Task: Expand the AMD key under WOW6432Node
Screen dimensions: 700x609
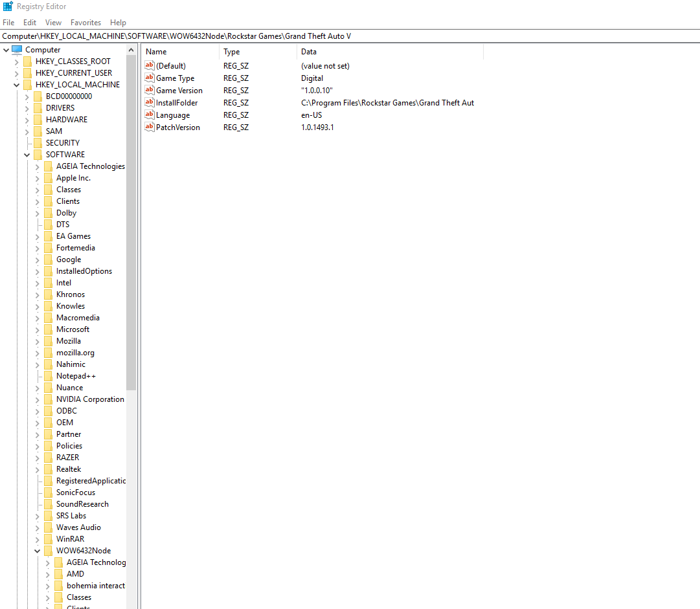Action: [47, 574]
